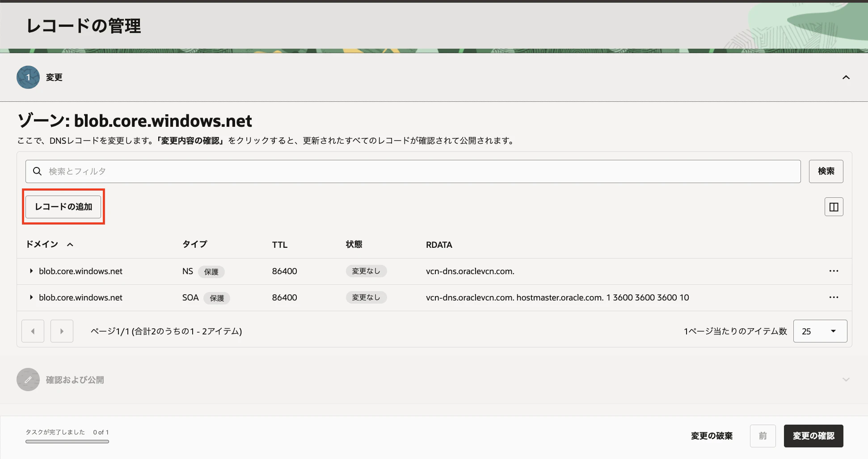Click the ページ1/1 pagination summary text
Viewport: 868px width, 459px height.
coord(166,331)
